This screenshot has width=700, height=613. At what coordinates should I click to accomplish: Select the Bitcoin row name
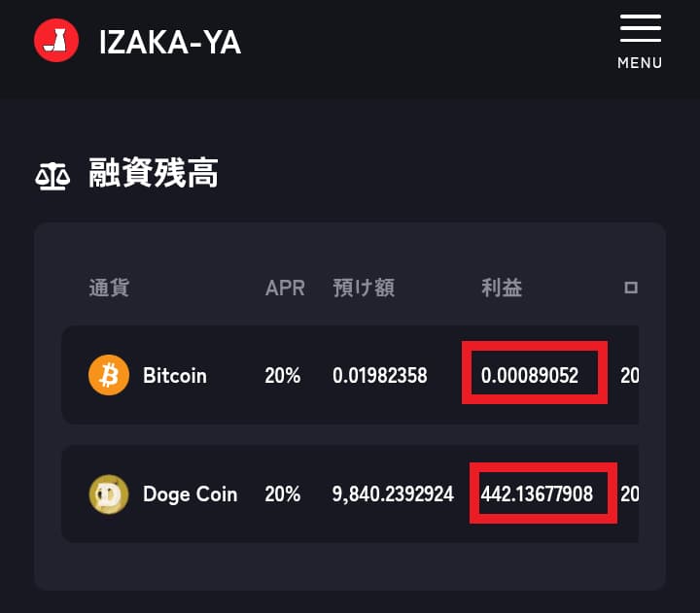point(175,376)
